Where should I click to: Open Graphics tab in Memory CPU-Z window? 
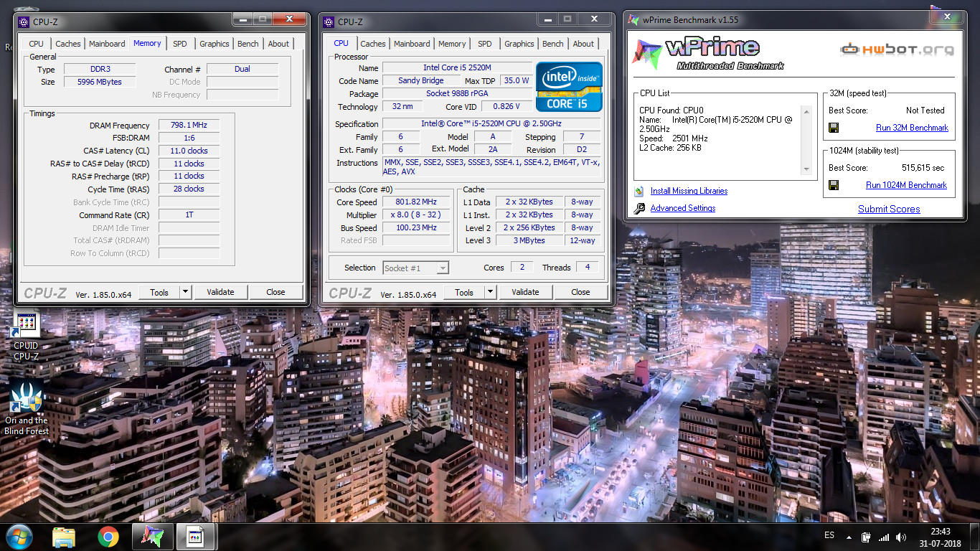[x=215, y=44]
